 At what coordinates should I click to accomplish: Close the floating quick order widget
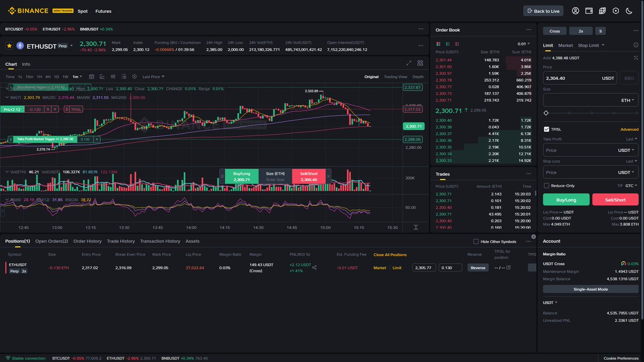pos(329,176)
